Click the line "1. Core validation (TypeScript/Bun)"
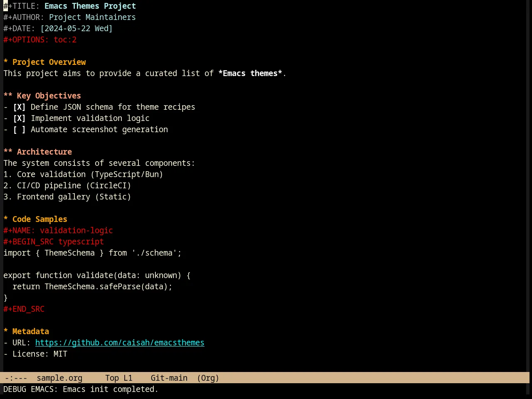Viewport: 532px width, 399px height. click(x=83, y=174)
